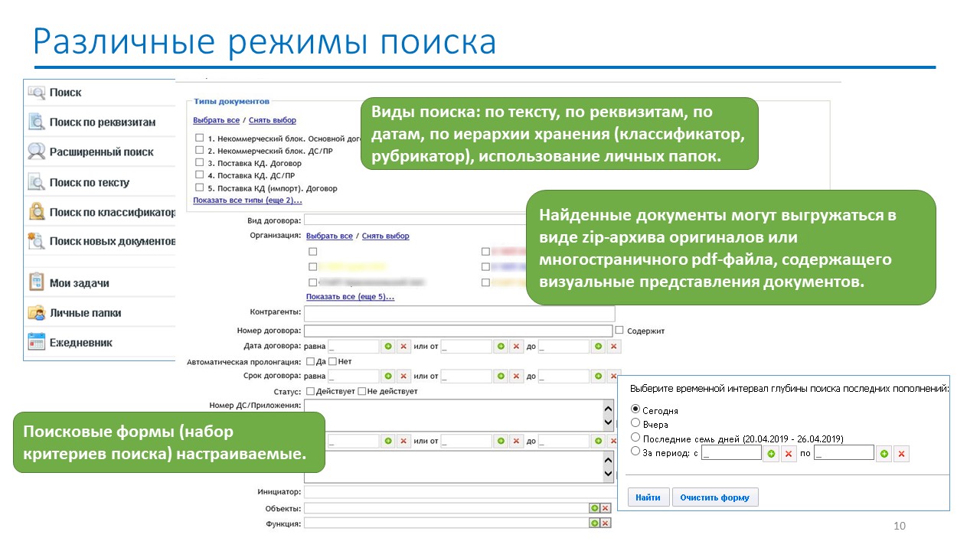Tick Автоматическая пролонгация 'Да' checkbox
Screen dimensions: 980x551
[x=310, y=361]
